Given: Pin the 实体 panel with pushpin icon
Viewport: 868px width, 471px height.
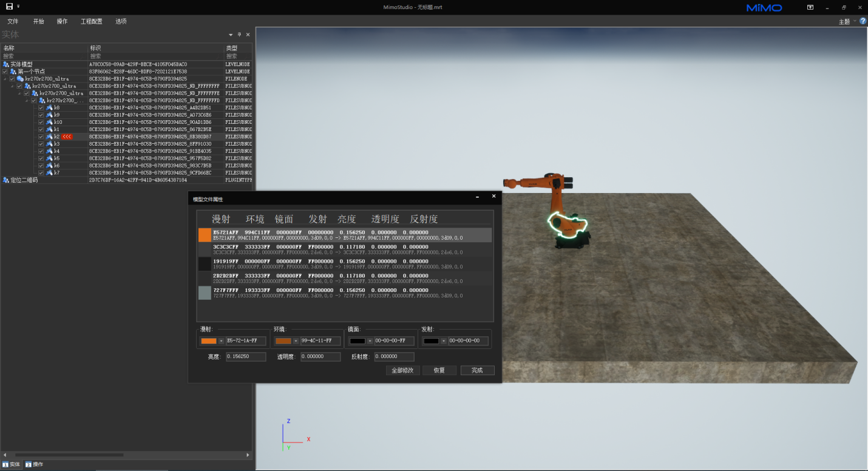Looking at the screenshot, I should (239, 35).
